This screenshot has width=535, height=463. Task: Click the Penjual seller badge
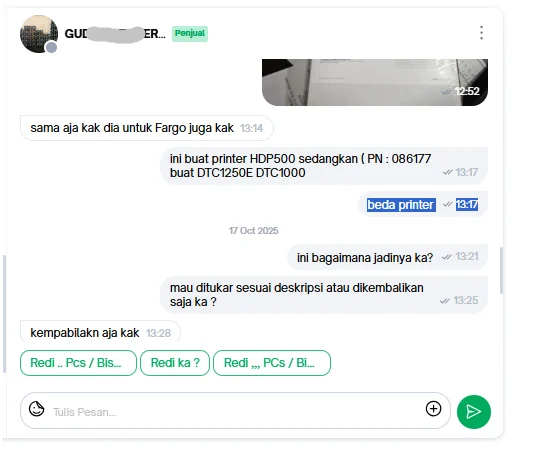190,33
